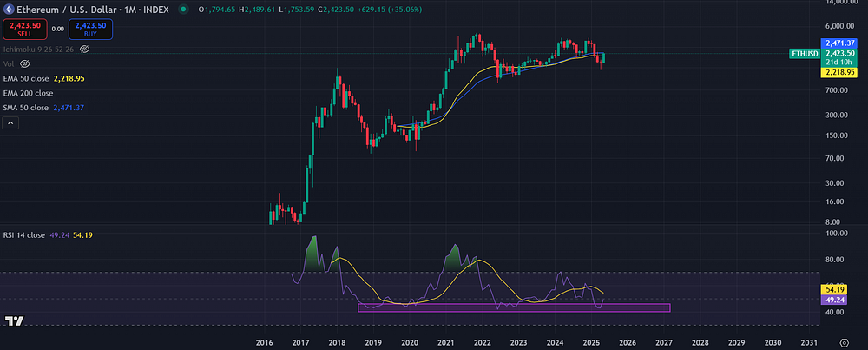Show the hidden Vol indicator via eye icon
The height and width of the screenshot is (350, 868).
click(24, 64)
